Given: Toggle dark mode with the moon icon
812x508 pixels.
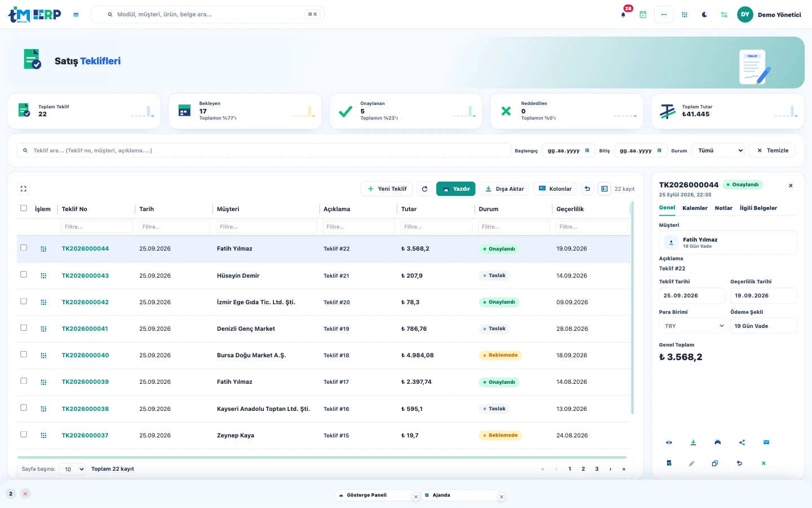Looking at the screenshot, I should 704,15.
